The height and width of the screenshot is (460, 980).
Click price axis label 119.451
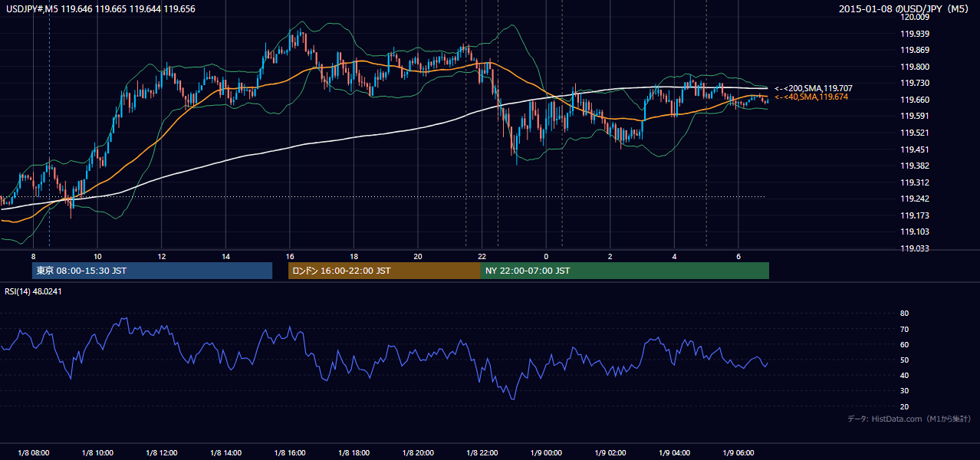click(x=915, y=149)
